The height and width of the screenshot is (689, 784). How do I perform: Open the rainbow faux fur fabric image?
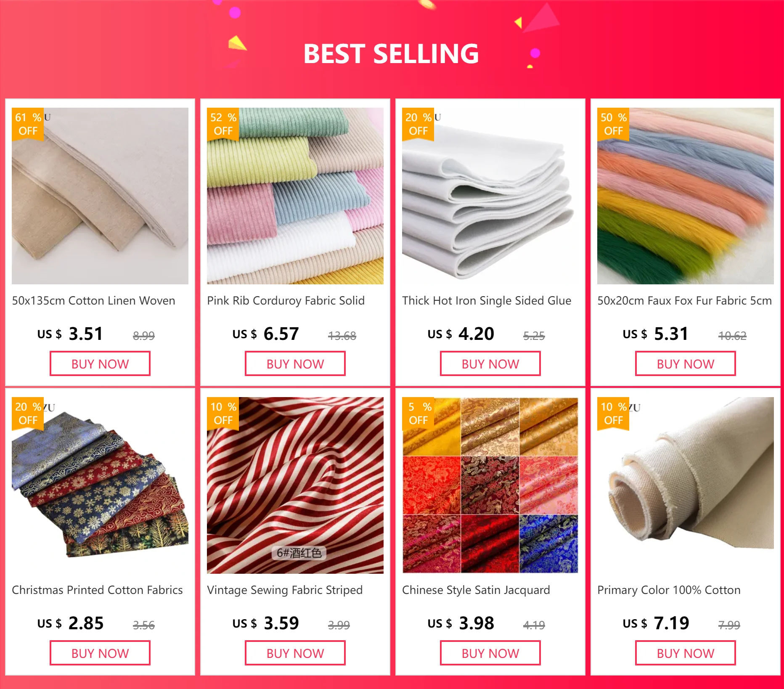686,196
